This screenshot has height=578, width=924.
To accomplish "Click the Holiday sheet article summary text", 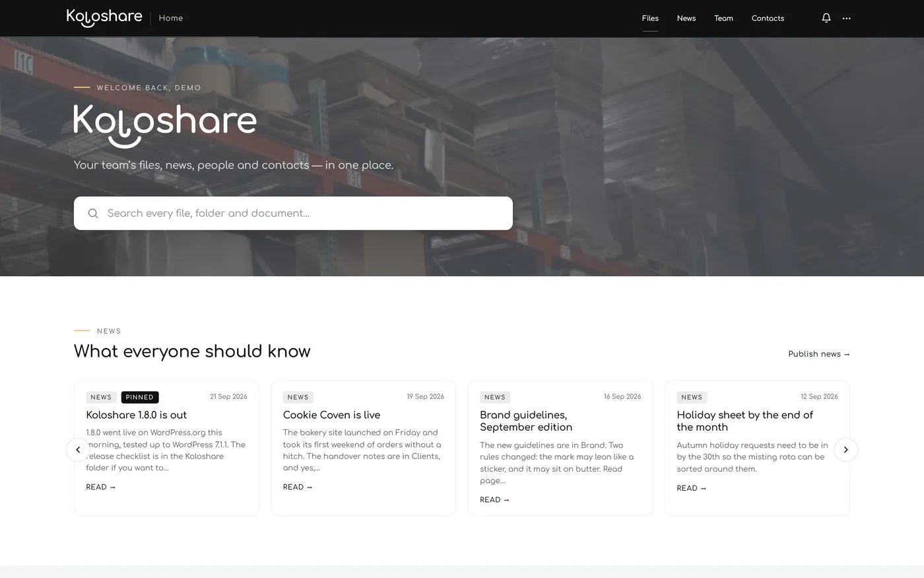I will (x=752, y=457).
